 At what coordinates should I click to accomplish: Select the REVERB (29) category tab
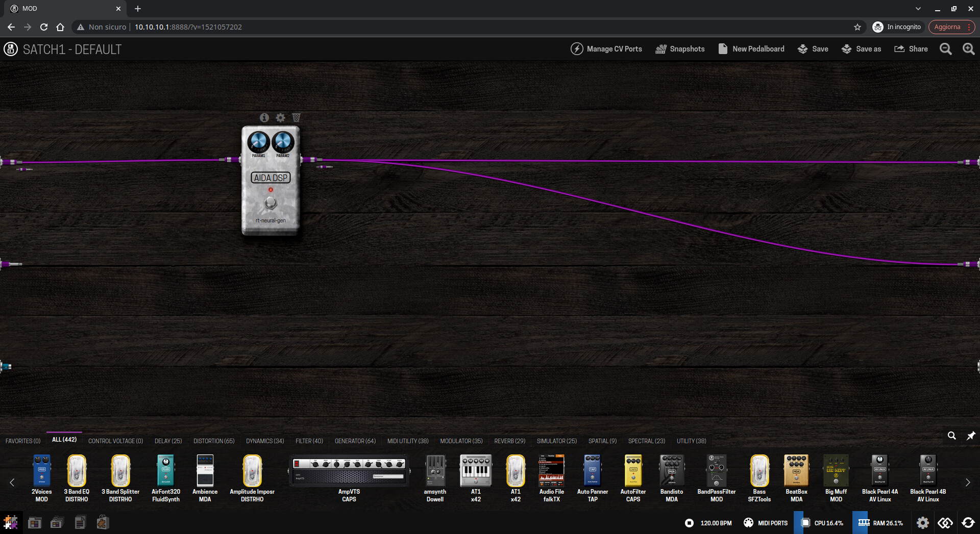[509, 441]
